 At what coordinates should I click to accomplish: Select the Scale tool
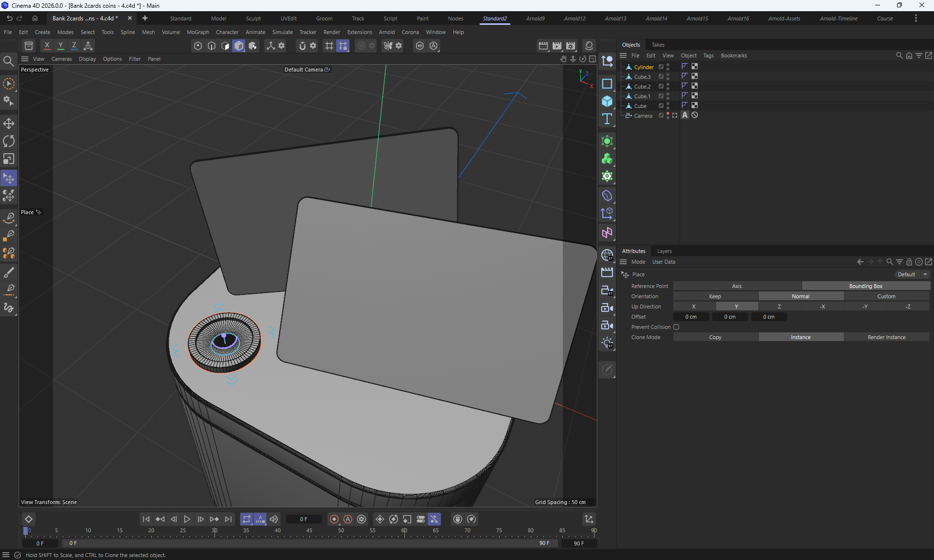9,160
